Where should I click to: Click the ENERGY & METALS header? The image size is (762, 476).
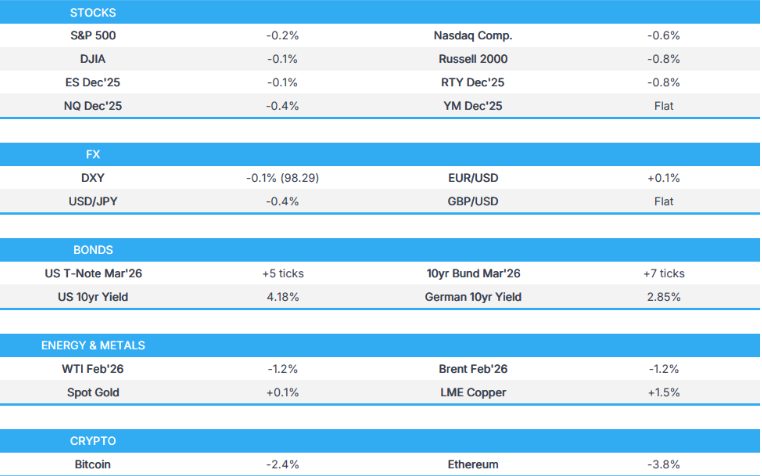(x=93, y=345)
